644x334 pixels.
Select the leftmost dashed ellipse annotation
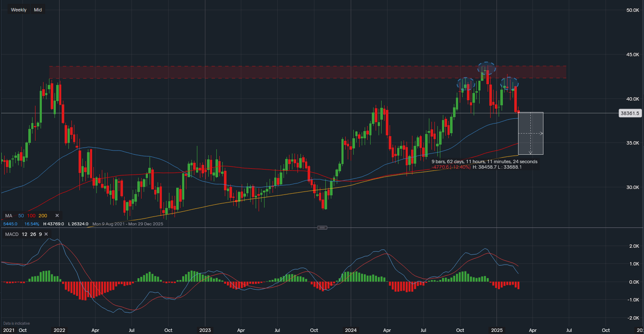pos(466,83)
